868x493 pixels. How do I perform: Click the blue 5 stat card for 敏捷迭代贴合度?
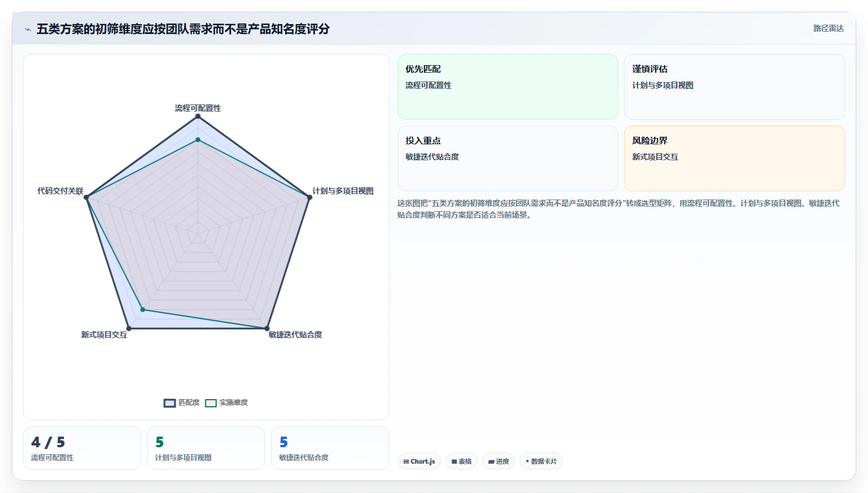(330, 448)
